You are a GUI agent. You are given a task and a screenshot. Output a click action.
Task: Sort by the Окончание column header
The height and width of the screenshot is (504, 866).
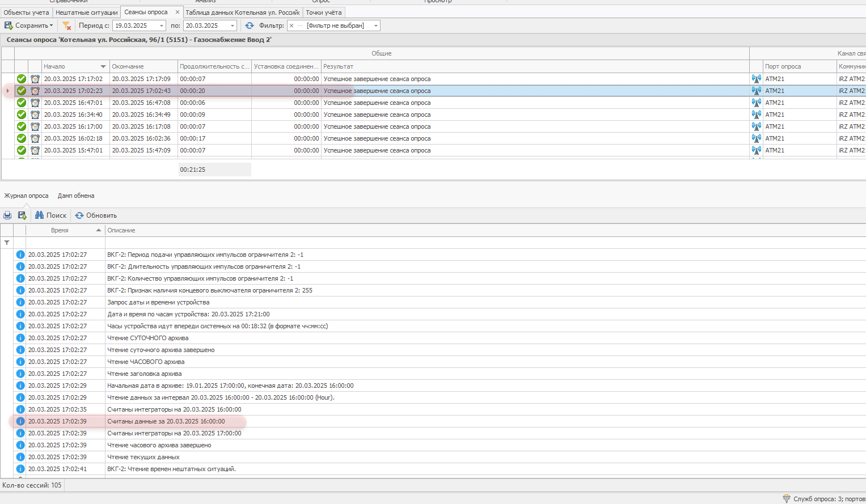pos(143,66)
